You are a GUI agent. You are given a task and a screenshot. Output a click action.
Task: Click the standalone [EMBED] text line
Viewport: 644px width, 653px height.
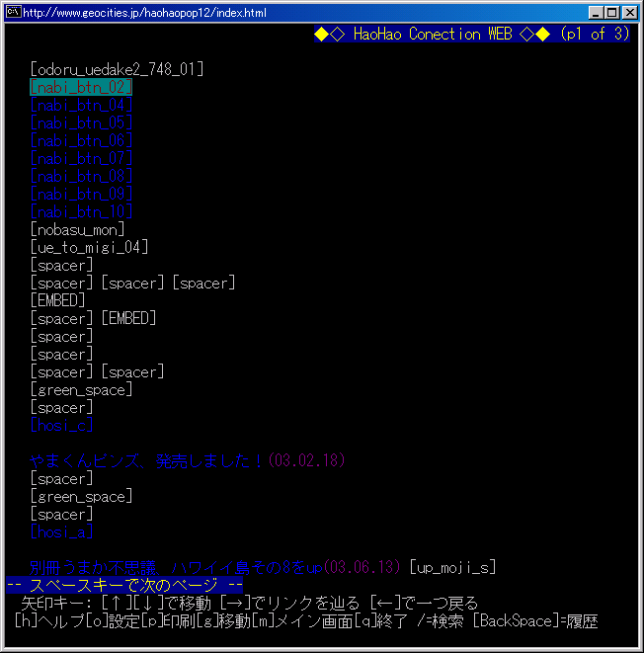[57, 300]
